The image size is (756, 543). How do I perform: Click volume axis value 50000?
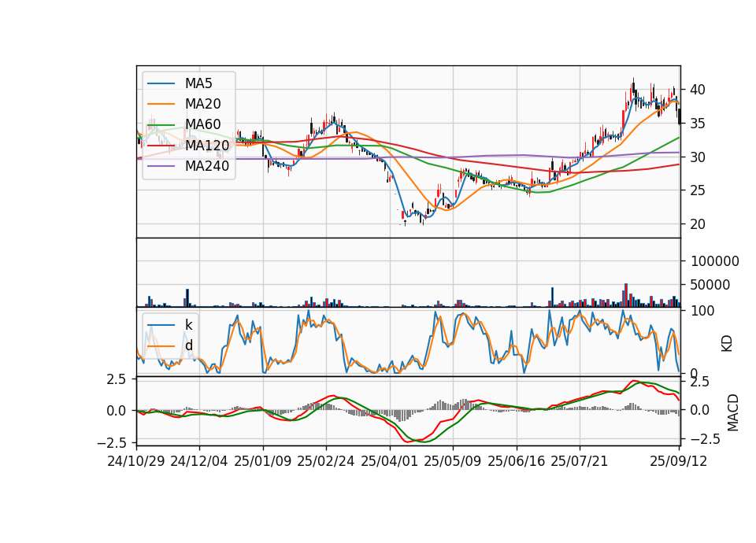coord(710,285)
